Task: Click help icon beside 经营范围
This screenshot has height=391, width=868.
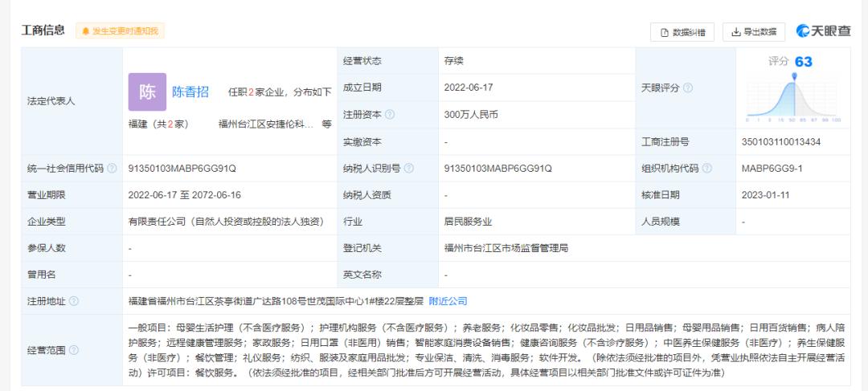Action: click(74, 350)
